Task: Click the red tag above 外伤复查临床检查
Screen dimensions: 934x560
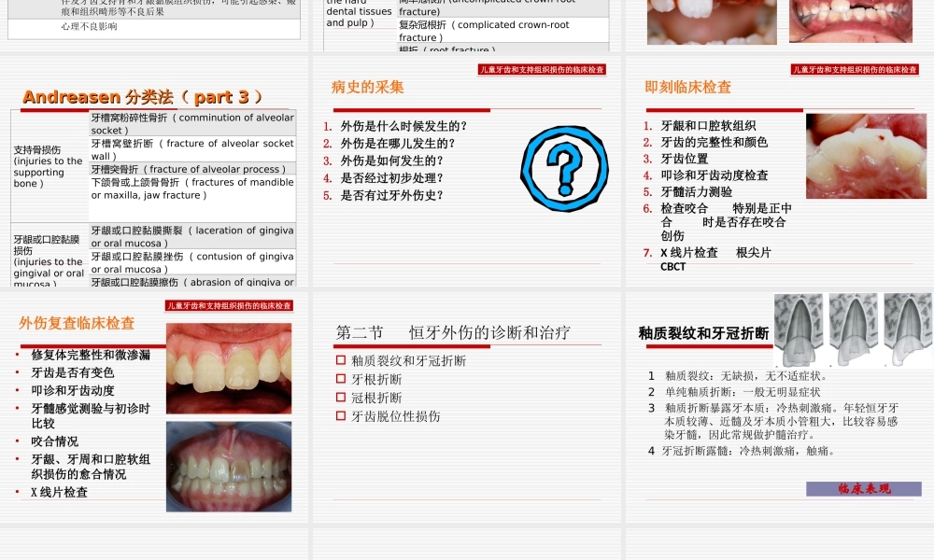Action: (230, 306)
